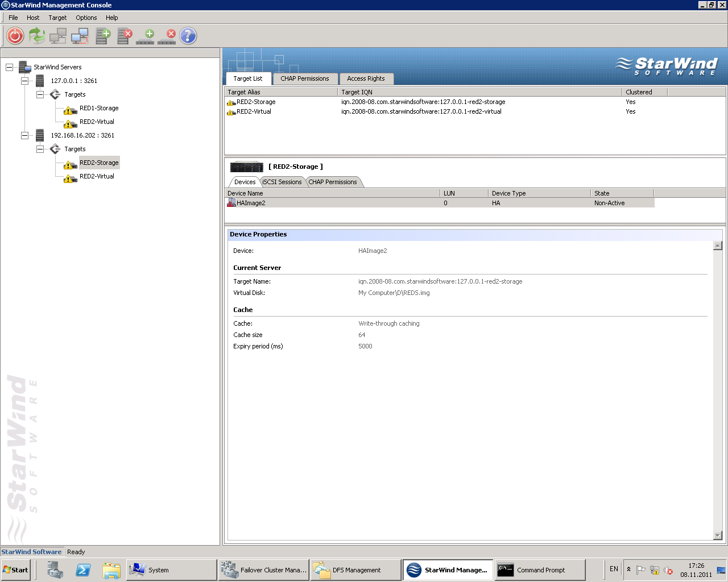Click the LUN column header
The width and height of the screenshot is (728, 582).
pos(464,193)
